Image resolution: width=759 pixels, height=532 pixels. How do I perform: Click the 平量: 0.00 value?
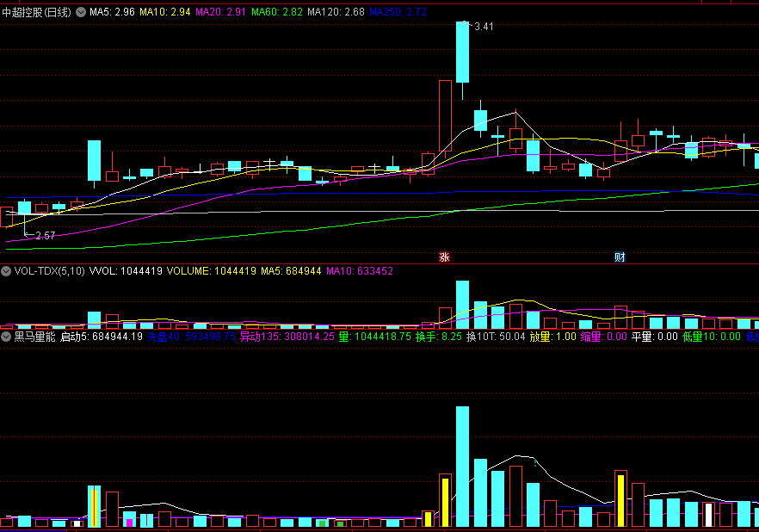(655, 337)
